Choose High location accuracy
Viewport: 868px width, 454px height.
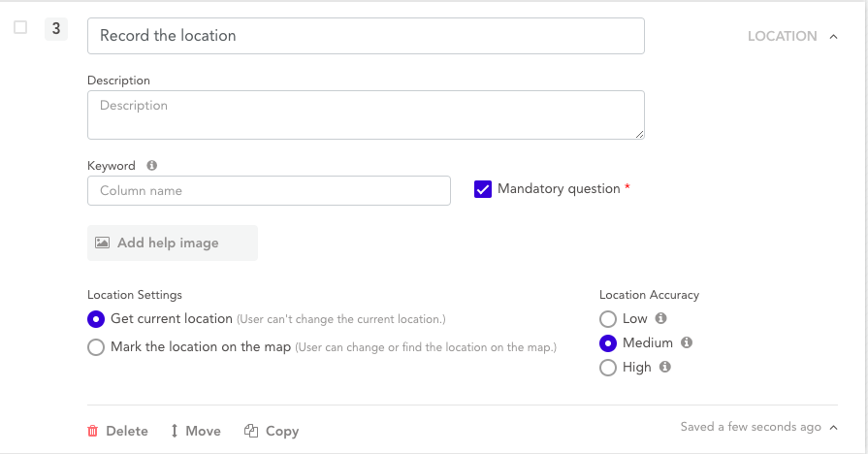click(608, 368)
